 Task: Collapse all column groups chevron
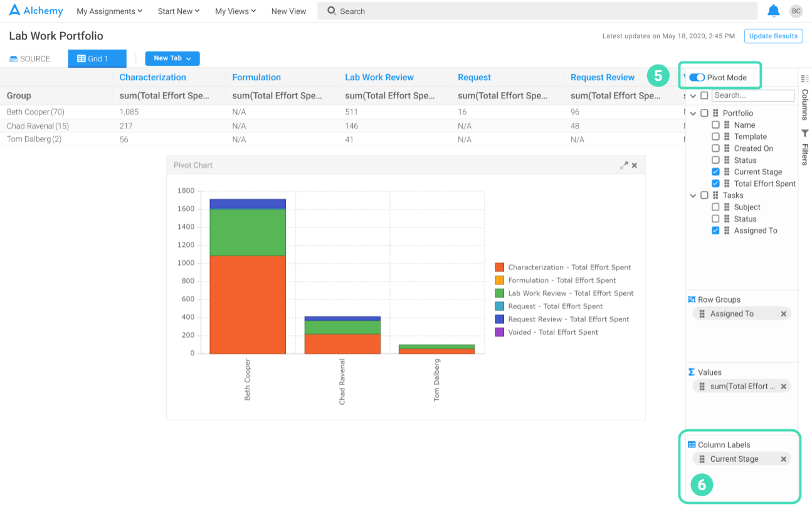693,96
